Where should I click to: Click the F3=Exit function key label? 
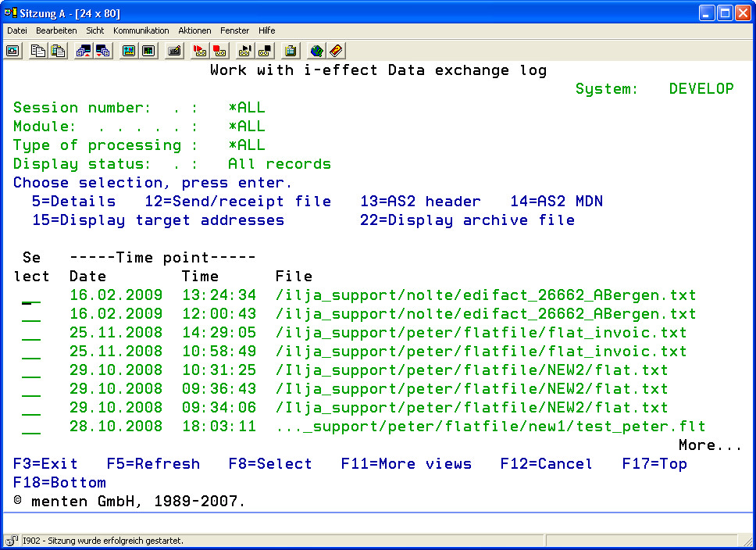(x=45, y=464)
